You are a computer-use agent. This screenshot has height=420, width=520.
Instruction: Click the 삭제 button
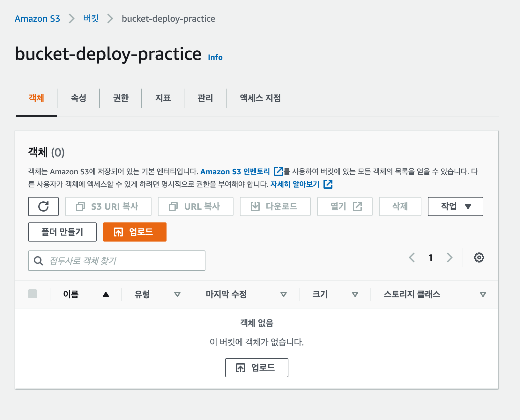(400, 206)
